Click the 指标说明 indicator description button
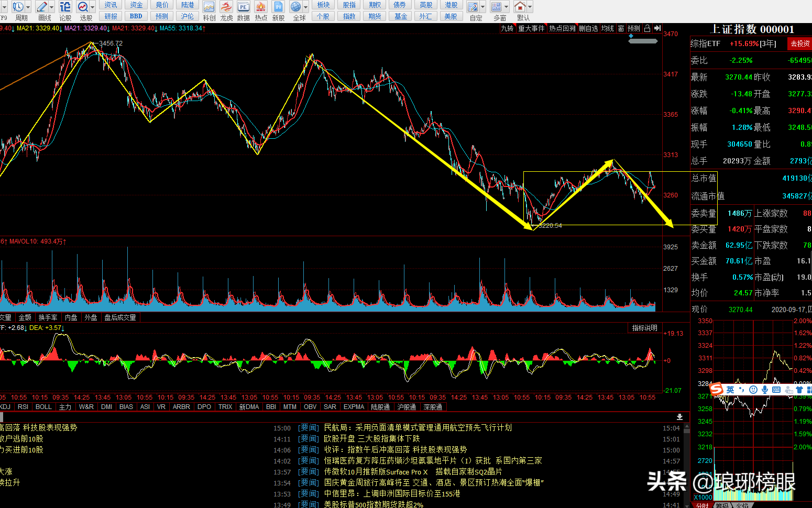The width and height of the screenshot is (812, 508). point(644,328)
